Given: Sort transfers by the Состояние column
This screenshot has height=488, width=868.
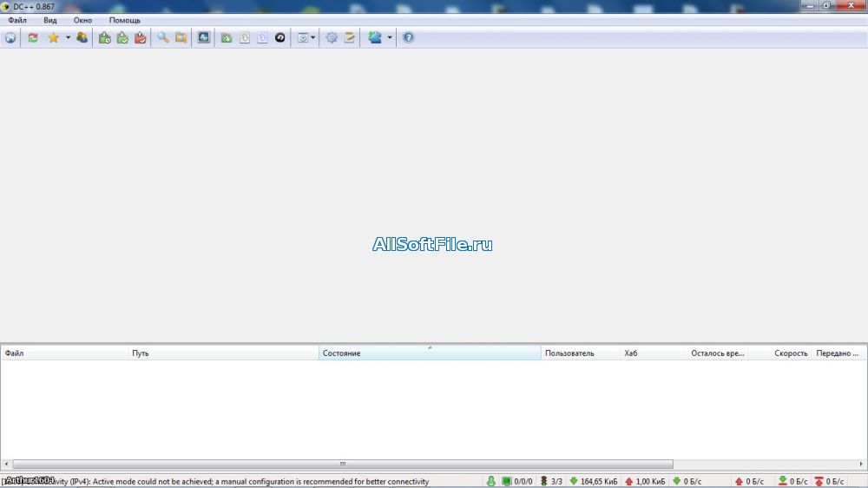Looking at the screenshot, I should (430, 353).
